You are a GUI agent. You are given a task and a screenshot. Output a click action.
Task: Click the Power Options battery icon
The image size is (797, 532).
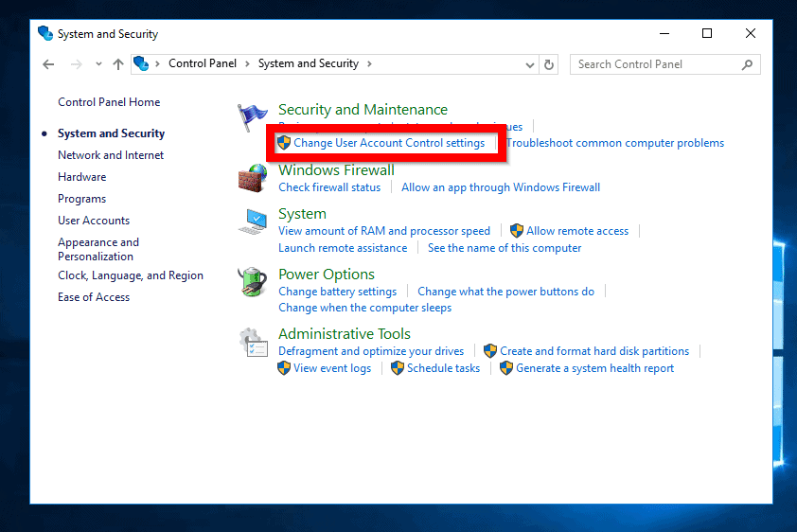[x=252, y=281]
